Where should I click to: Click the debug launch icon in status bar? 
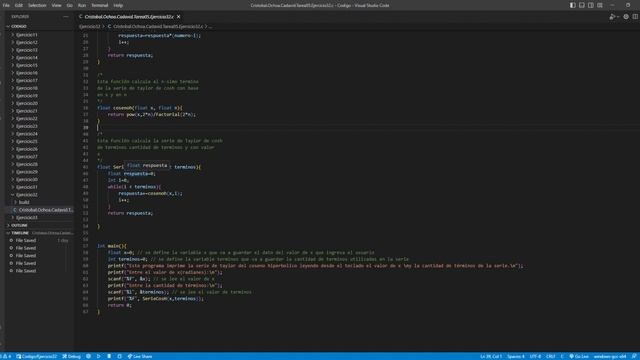click(x=109, y=356)
